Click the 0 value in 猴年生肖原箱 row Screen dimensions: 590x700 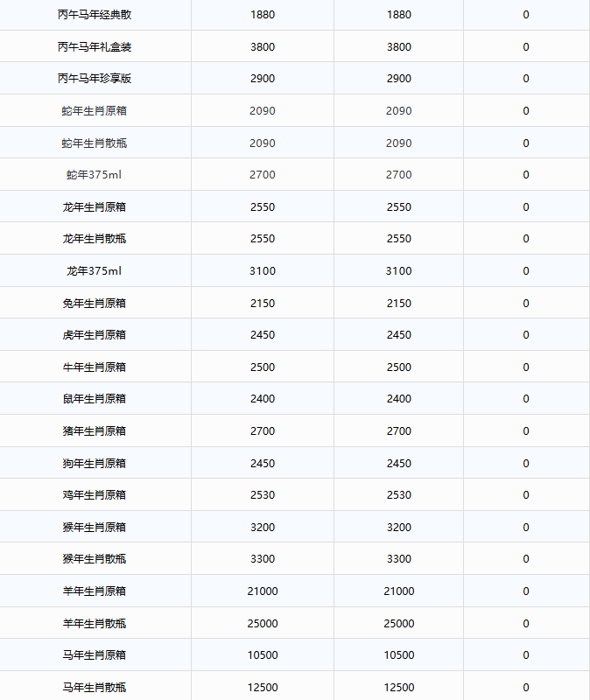[x=526, y=528]
